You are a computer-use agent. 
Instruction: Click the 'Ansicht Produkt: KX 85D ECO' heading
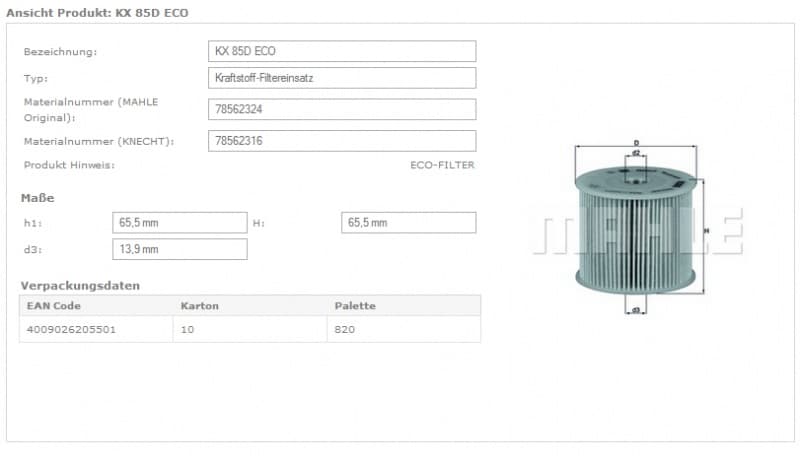click(97, 13)
